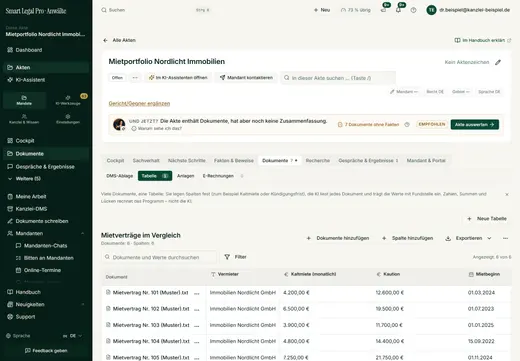Viewport: 520px width, 361px height.
Task: Close the table info hint banner
Action: point(507,194)
